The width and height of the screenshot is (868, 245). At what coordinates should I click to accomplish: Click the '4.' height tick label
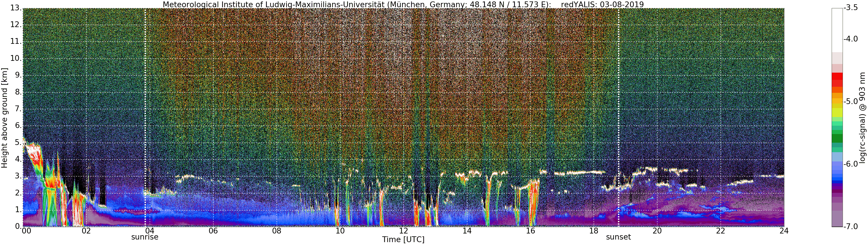click(x=18, y=159)
